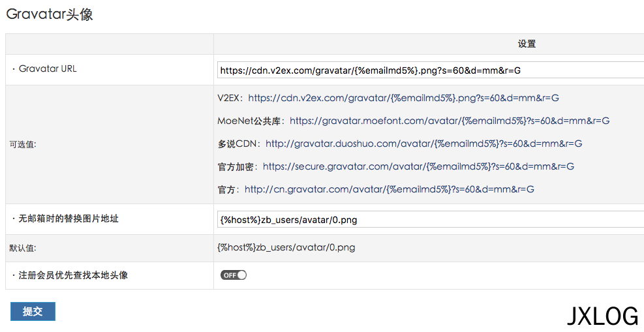
Task: Click the MoeNet公共库 option name label
Action: [x=251, y=121]
